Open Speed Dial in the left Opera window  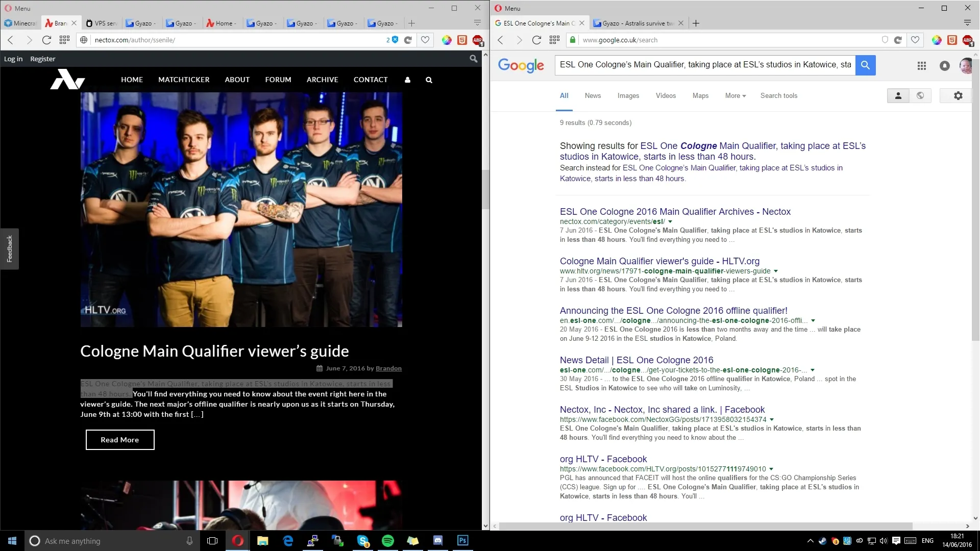[x=64, y=40]
